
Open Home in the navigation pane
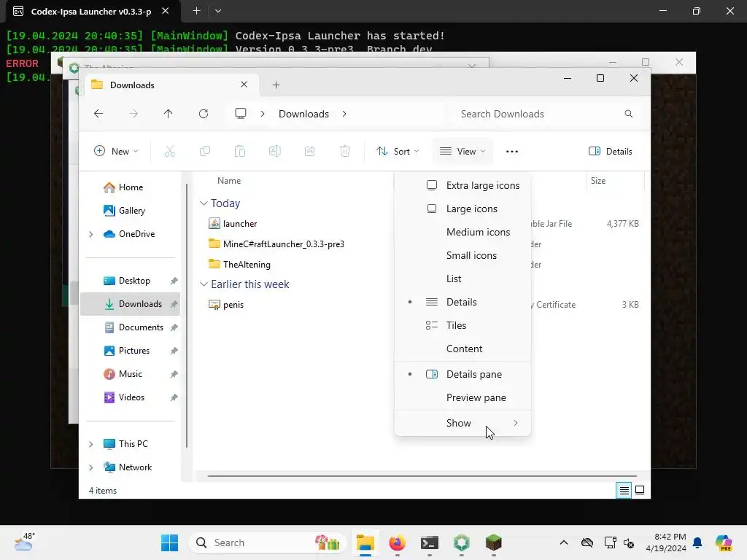131,187
